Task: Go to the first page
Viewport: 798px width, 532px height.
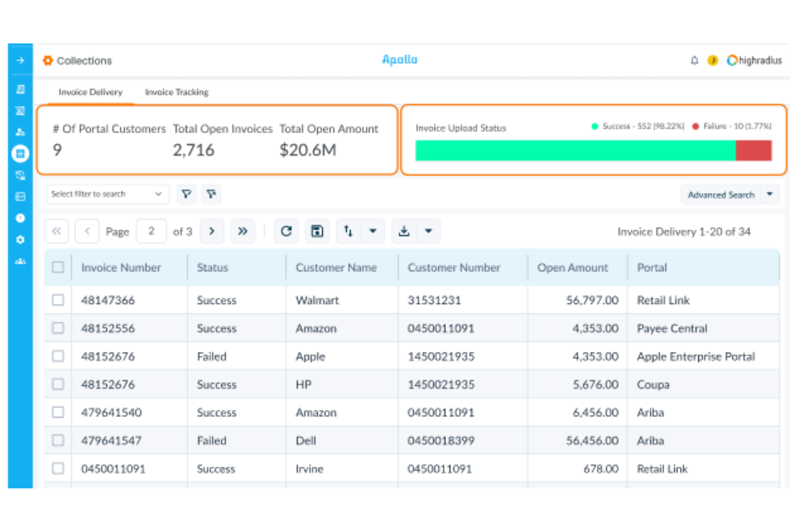Action: 57,231
